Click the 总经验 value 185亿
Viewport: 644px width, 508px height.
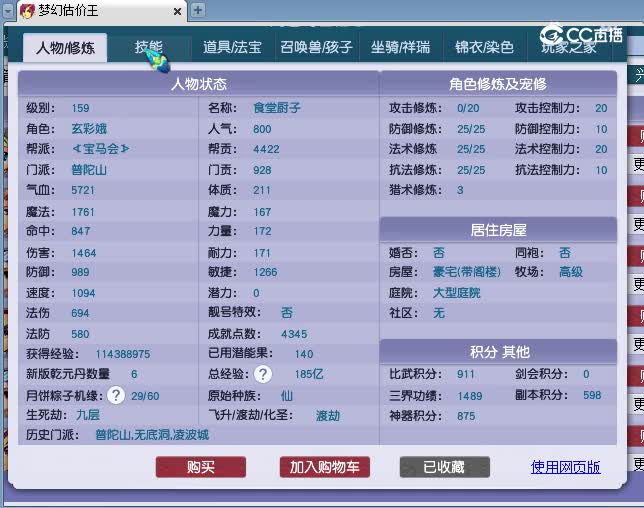coord(309,374)
